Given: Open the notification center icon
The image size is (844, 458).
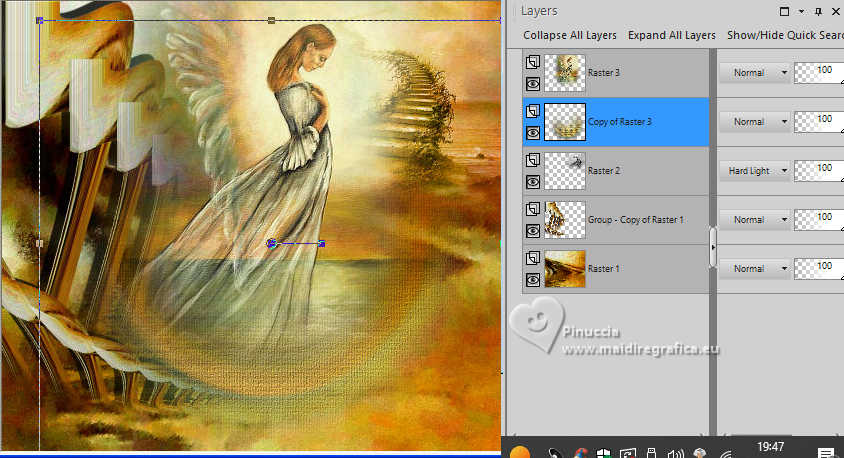Looking at the screenshot, I should click(826, 453).
